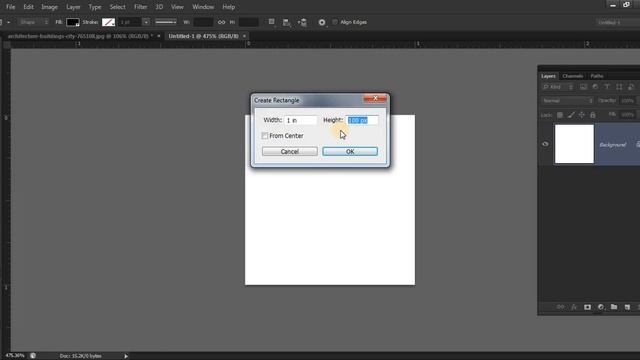This screenshot has width=640, height=360.
Task: Click the Background layer thumbnail
Action: 574,144
